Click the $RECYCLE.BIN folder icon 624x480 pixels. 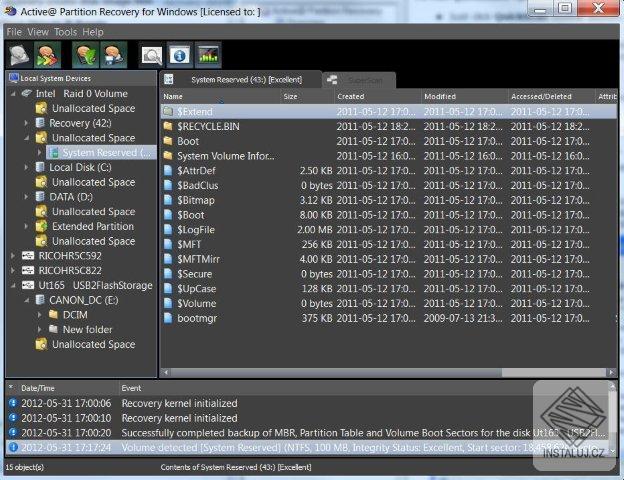(168, 126)
